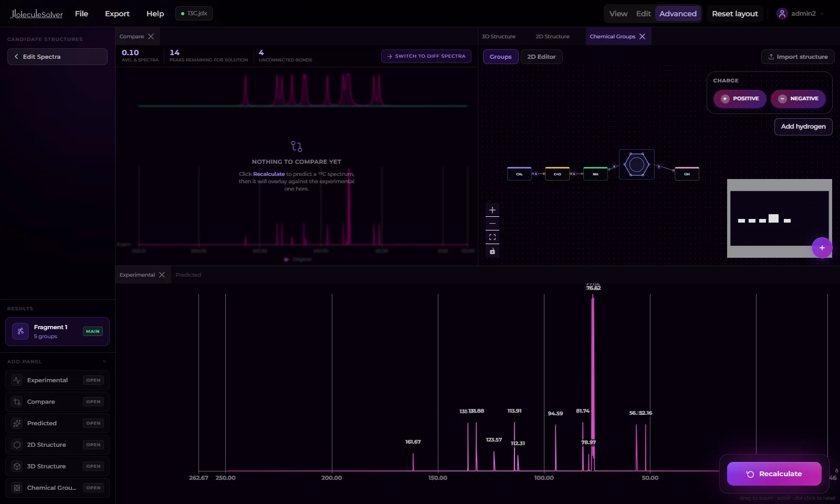This screenshot has height=504, width=840.
Task: Click Add hydrogen button
Action: [x=803, y=127]
